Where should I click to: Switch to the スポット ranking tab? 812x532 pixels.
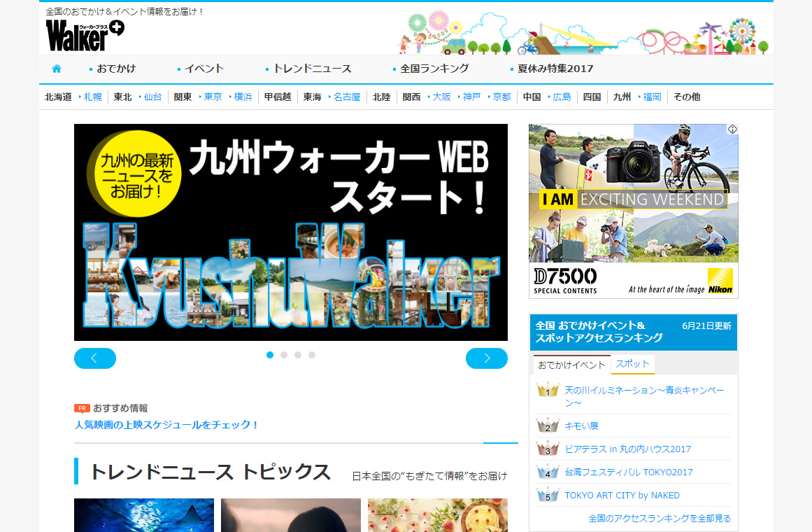pos(632,365)
